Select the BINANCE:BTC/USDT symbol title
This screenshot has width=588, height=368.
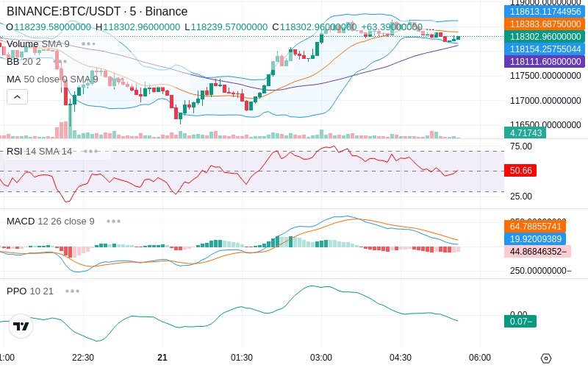tap(97, 11)
